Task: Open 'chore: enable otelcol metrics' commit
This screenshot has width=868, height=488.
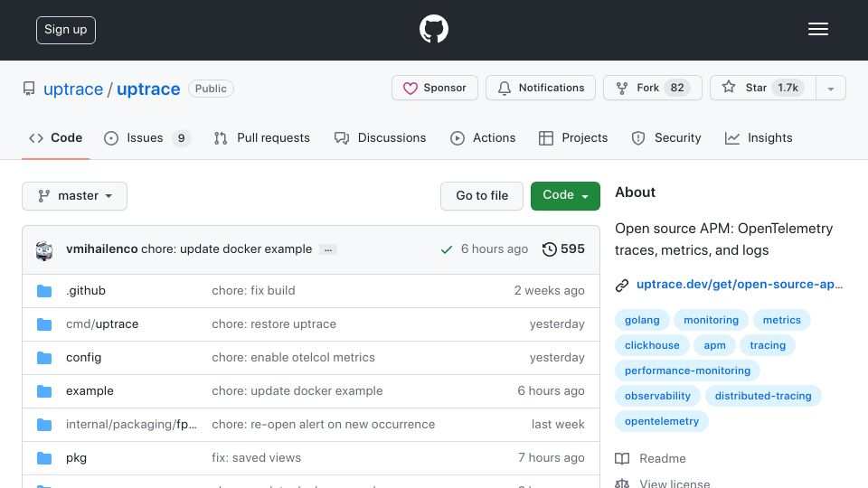Action: (293, 358)
